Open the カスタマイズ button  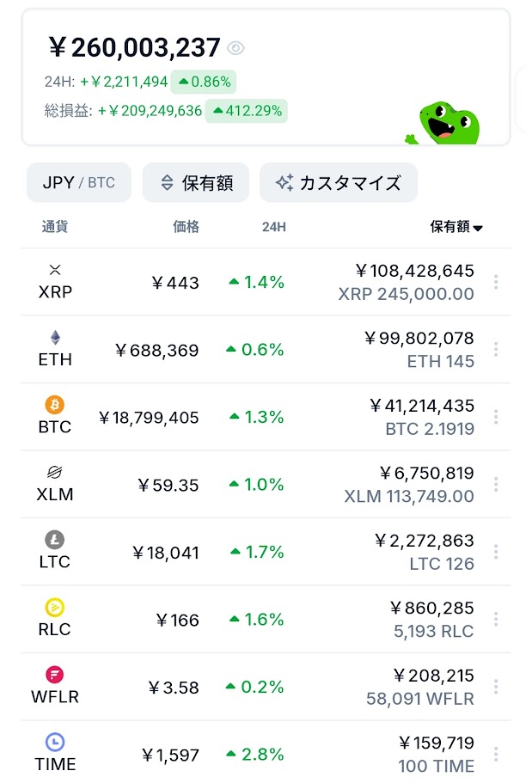pyautogui.click(x=339, y=183)
